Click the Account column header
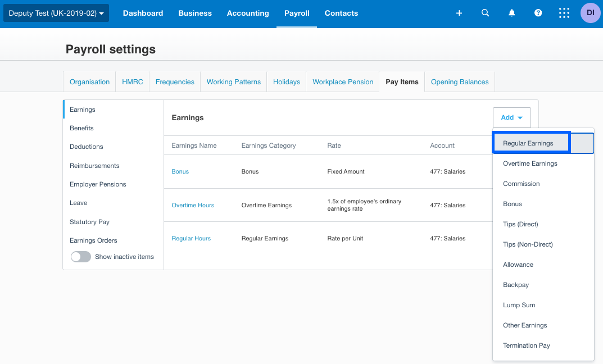603x364 pixels. tap(442, 145)
